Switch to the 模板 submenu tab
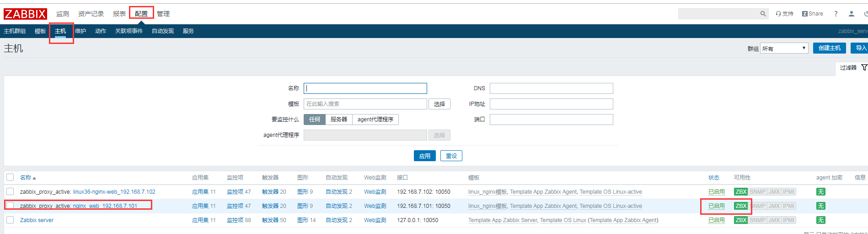The height and width of the screenshot is (234, 868). coord(40,31)
